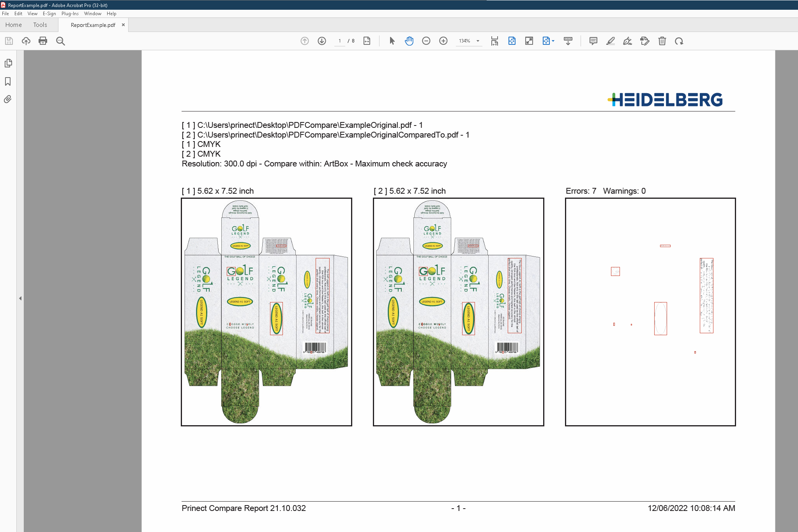
Task: Click the scrolling page display icon
Action: pos(494,41)
